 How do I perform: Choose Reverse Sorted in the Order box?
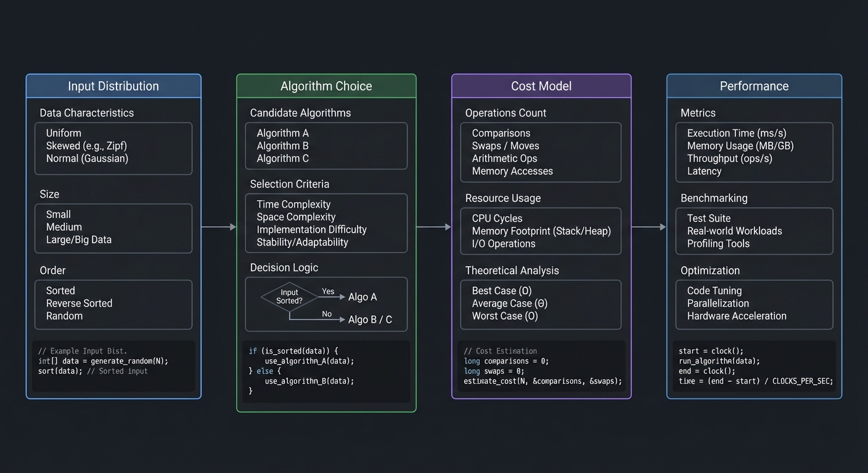pyautogui.click(x=79, y=303)
